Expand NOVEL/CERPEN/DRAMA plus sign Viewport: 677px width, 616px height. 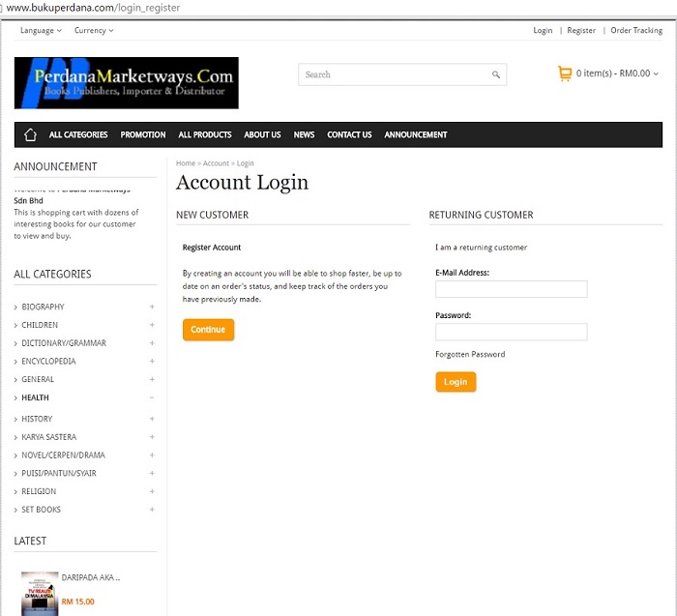(152, 455)
